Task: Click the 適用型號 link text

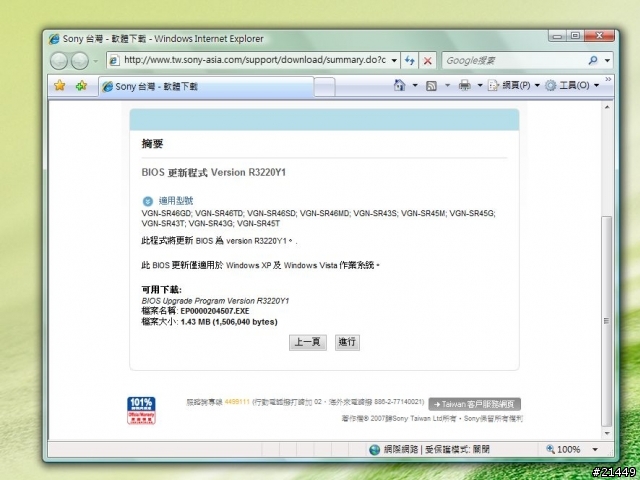Action: point(176,201)
